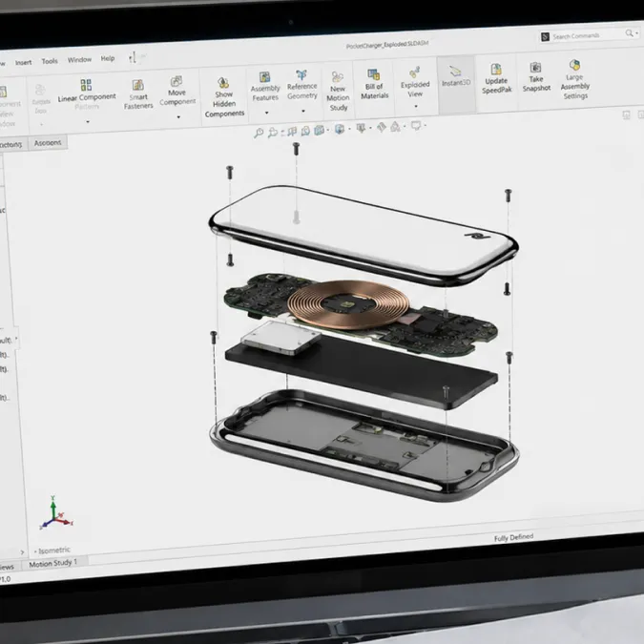This screenshot has width=644, height=644.
Task: Open the Help menu
Action: coord(108,59)
